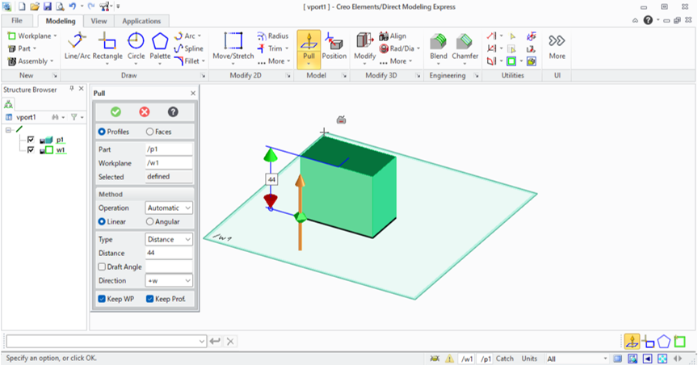Switch to the Modeling ribbon tab

[x=60, y=21]
